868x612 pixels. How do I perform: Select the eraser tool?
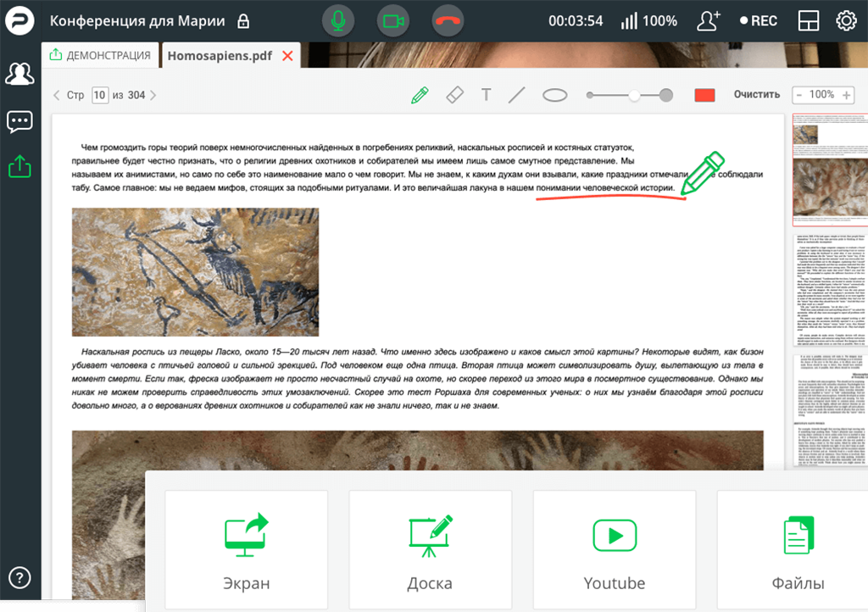coord(455,95)
